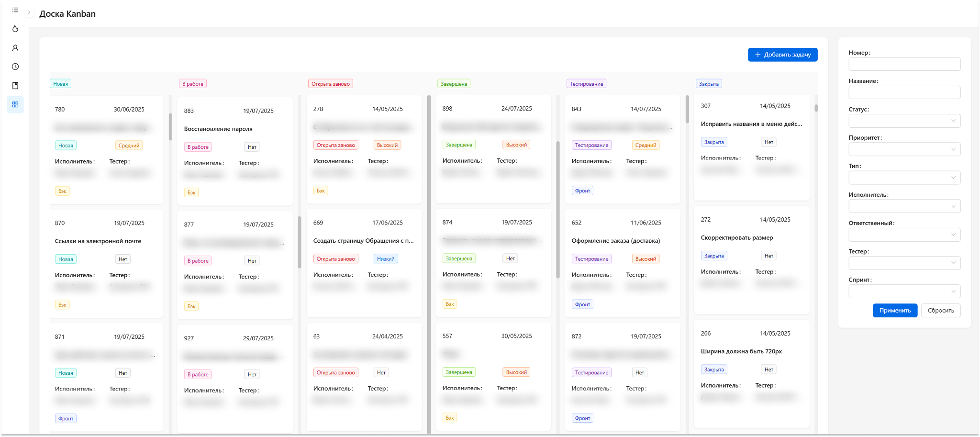Click the Номер input field
Viewport: 980px width, 437px height.
coord(904,64)
